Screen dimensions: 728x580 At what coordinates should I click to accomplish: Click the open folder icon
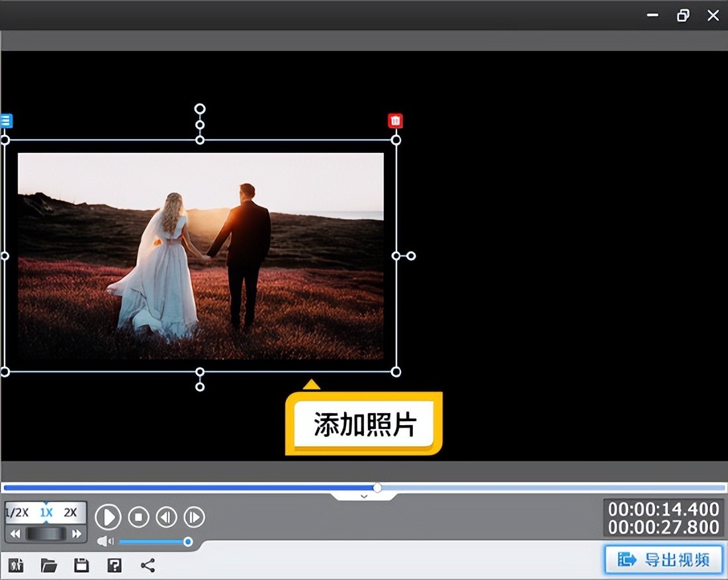coord(48,565)
